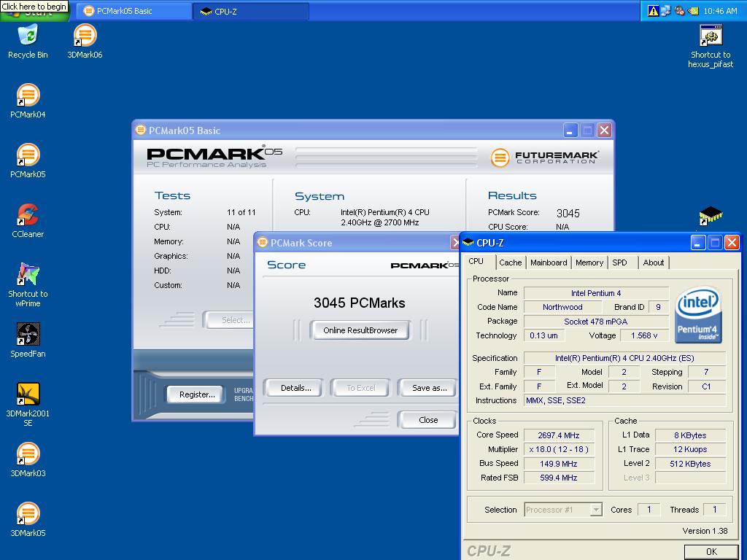Image resolution: width=747 pixels, height=560 pixels.
Task: Click the PCMark Score dialog title icon
Action: point(263,242)
